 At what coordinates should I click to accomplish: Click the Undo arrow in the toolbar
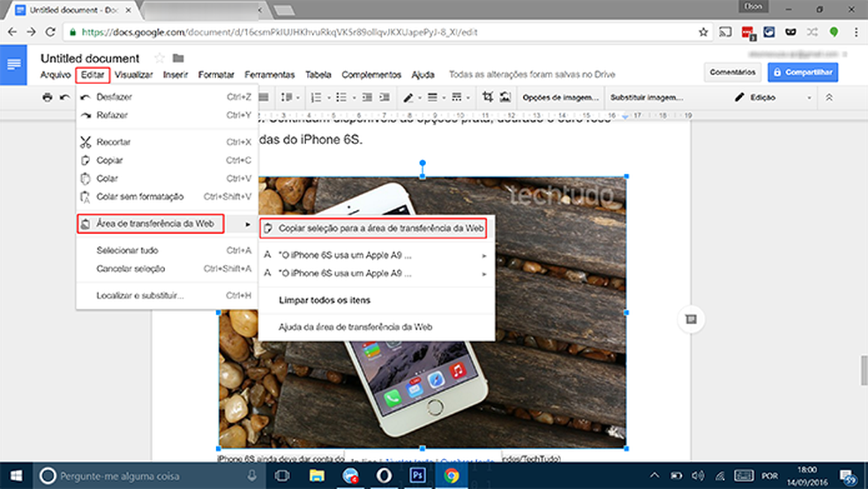coord(64,97)
